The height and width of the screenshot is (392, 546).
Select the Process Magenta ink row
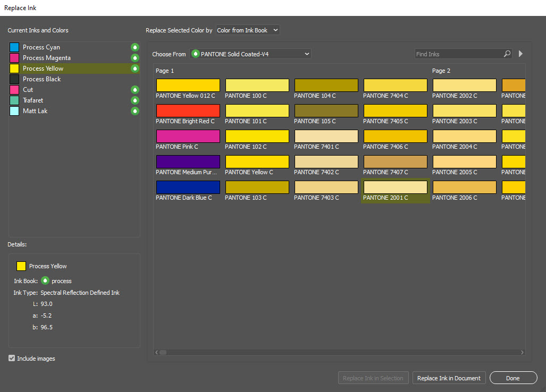click(x=74, y=58)
